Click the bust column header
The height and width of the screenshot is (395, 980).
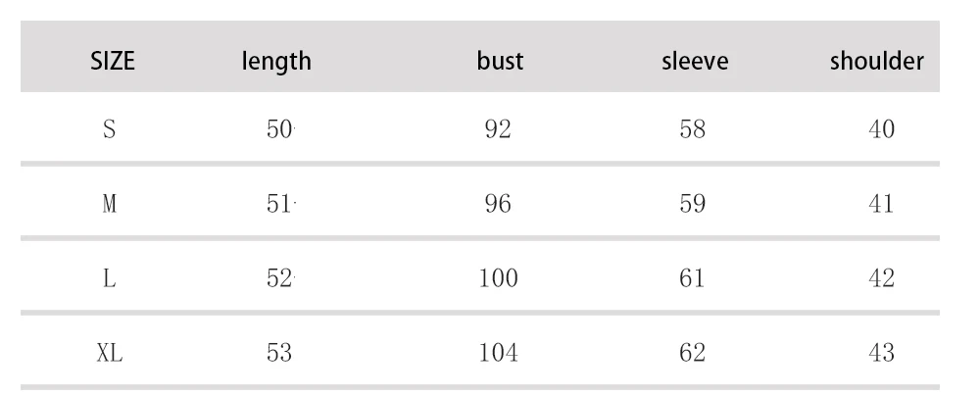[500, 61]
